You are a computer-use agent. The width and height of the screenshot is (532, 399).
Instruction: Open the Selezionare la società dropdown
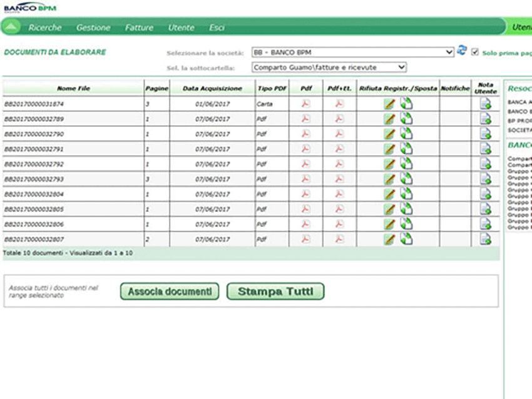(353, 52)
